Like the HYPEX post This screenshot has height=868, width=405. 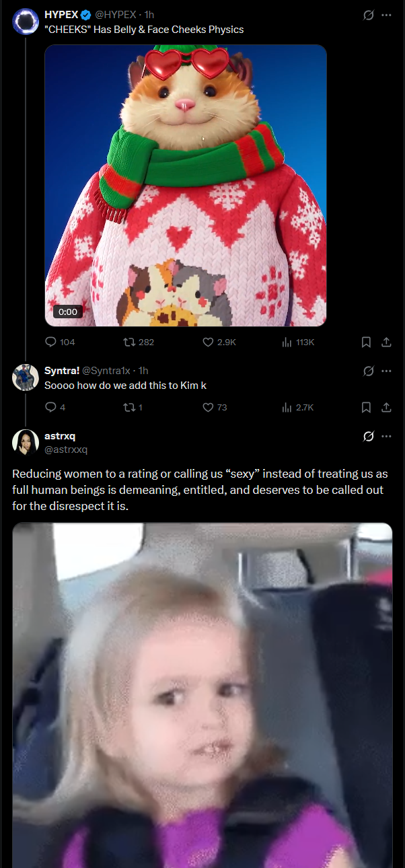point(219,342)
